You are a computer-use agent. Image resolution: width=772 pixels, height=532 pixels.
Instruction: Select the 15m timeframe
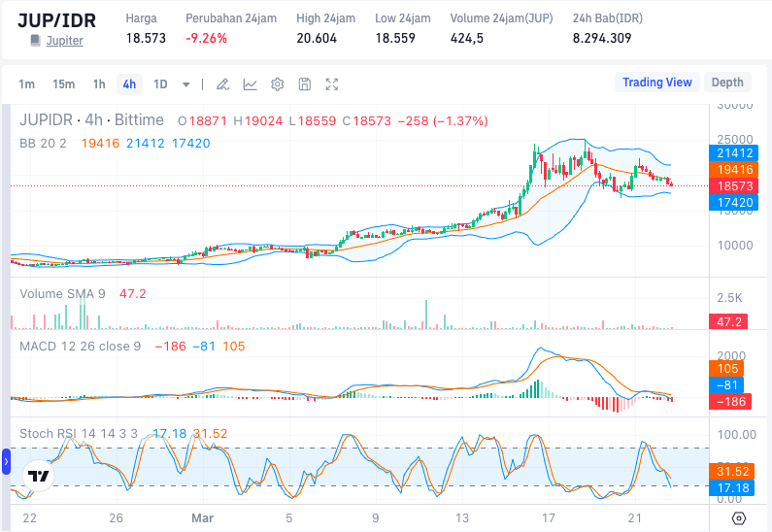[x=63, y=84]
